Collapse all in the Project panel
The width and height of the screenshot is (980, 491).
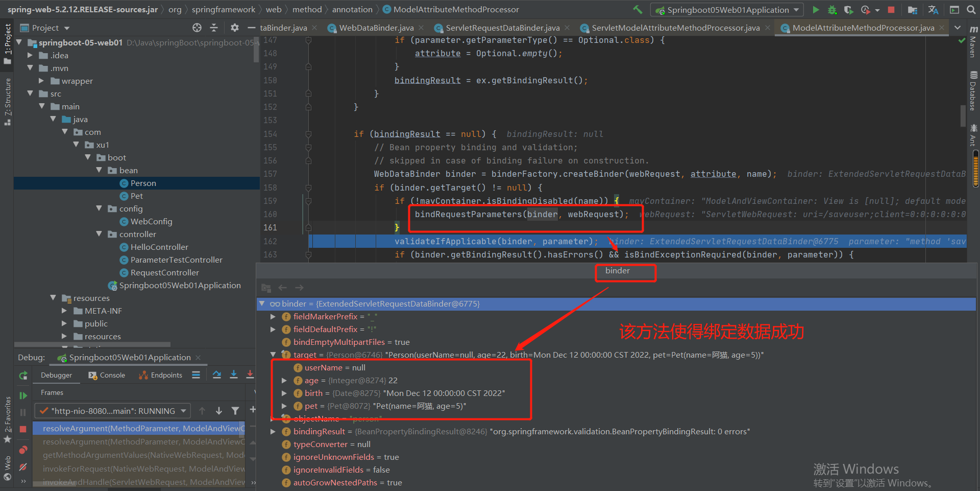pyautogui.click(x=214, y=28)
